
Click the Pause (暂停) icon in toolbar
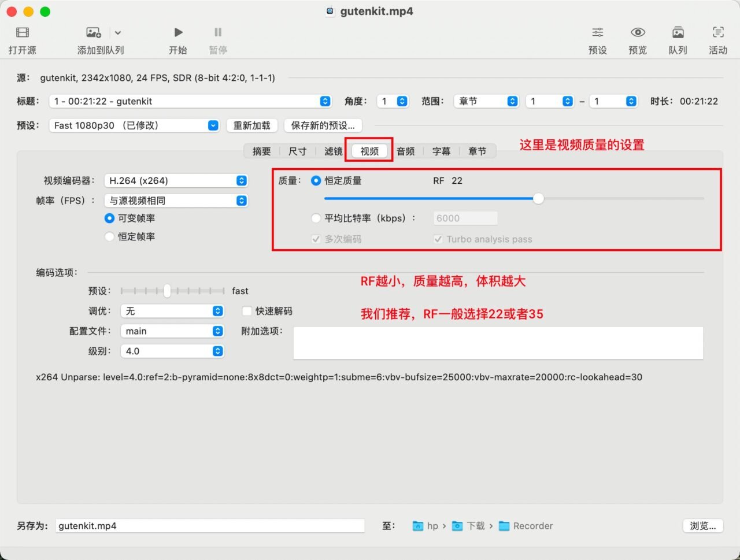pos(218,33)
